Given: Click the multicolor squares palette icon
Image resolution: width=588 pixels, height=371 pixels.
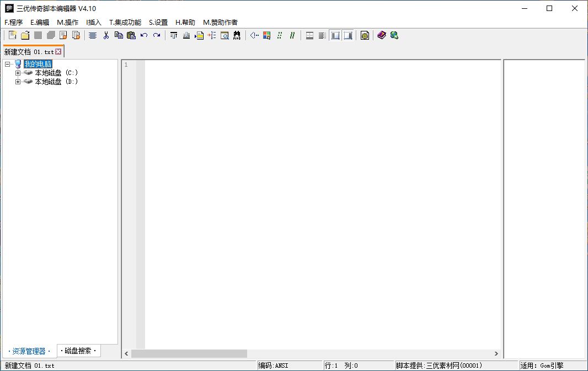Looking at the screenshot, I should click(267, 35).
